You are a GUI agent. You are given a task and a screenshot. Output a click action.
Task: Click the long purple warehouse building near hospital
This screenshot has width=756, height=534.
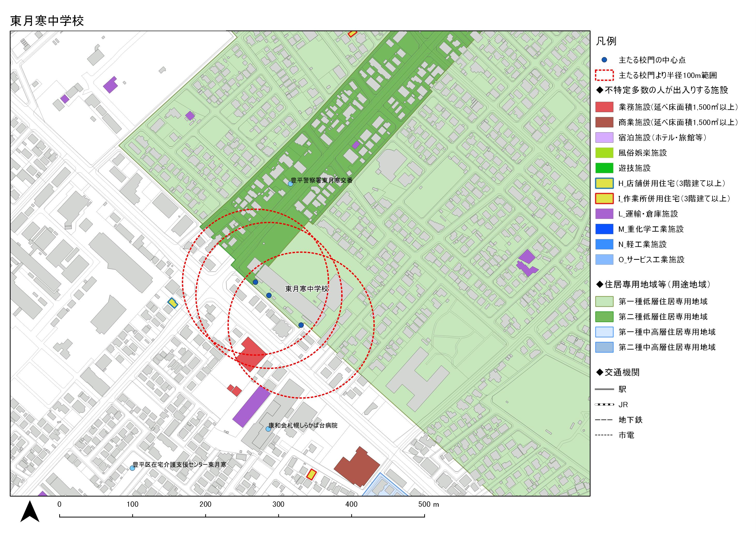click(x=251, y=407)
